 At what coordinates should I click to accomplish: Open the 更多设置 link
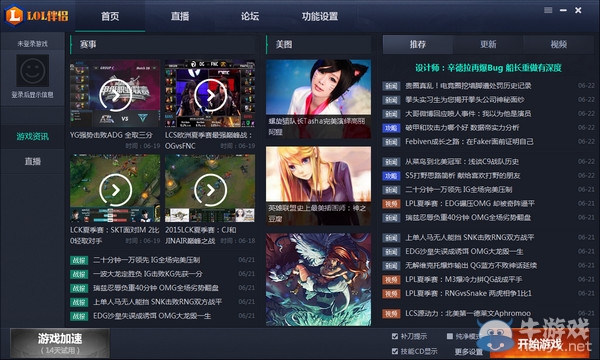pos(469,351)
